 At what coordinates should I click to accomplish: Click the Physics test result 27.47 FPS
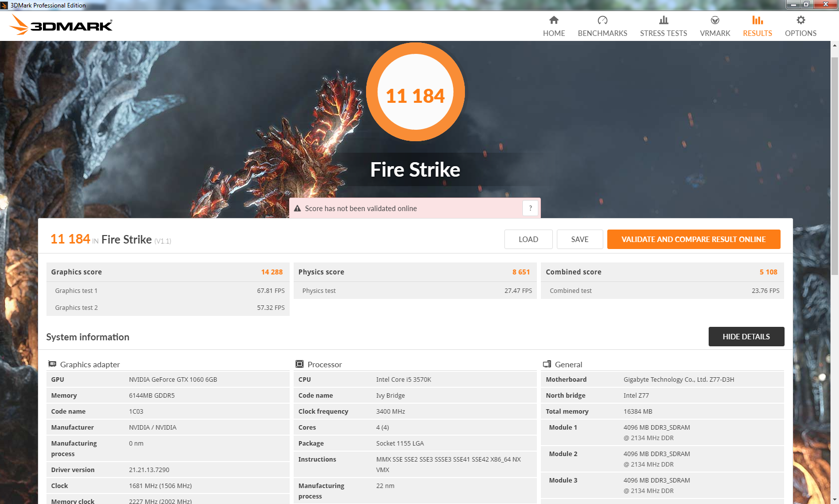[518, 290]
